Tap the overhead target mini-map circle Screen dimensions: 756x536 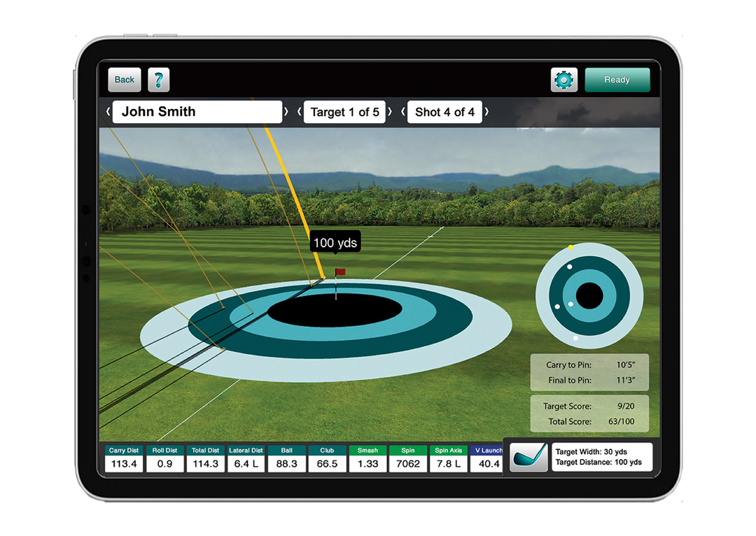coord(589,295)
